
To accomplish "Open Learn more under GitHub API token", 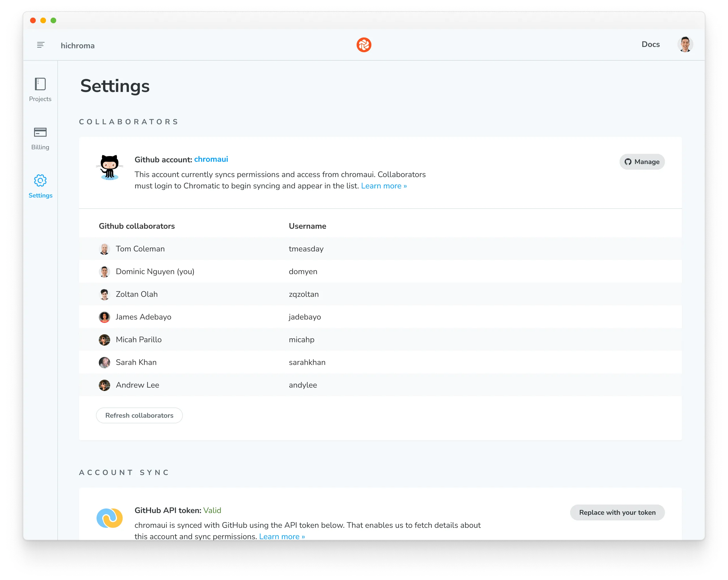I will [x=282, y=536].
